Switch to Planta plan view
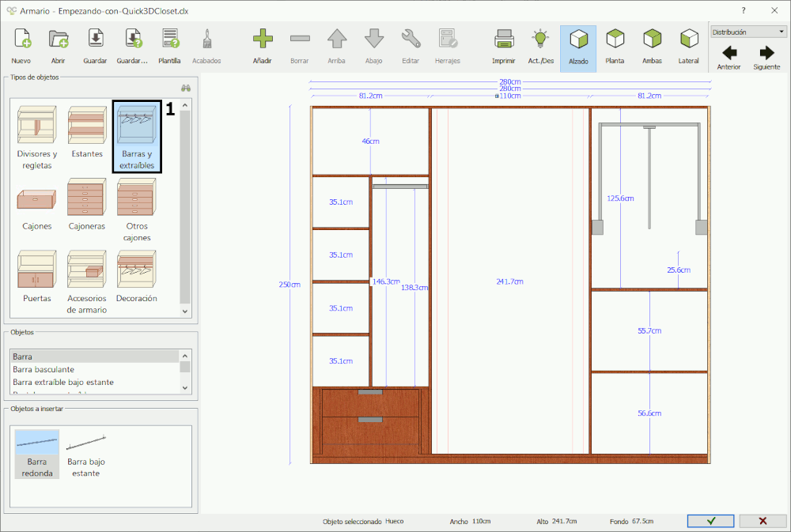The height and width of the screenshot is (532, 791). pyautogui.click(x=615, y=47)
